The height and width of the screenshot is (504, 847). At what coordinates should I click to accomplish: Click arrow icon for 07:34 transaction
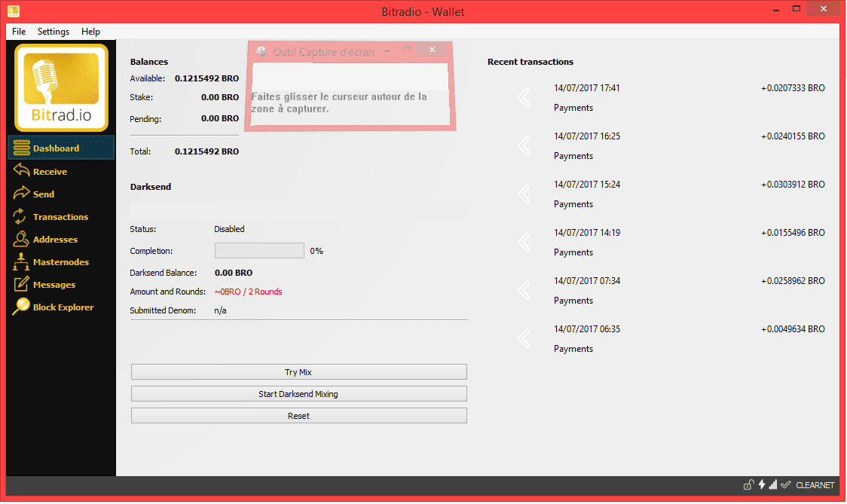pyautogui.click(x=524, y=290)
